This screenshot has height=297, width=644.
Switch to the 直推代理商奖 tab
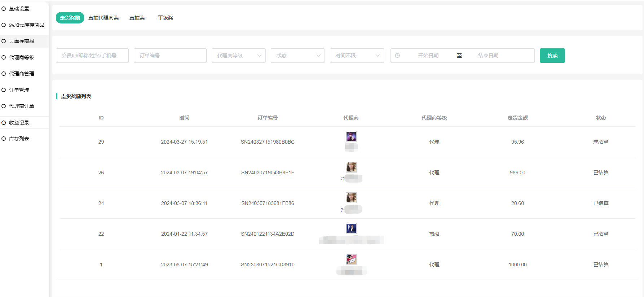(x=103, y=18)
